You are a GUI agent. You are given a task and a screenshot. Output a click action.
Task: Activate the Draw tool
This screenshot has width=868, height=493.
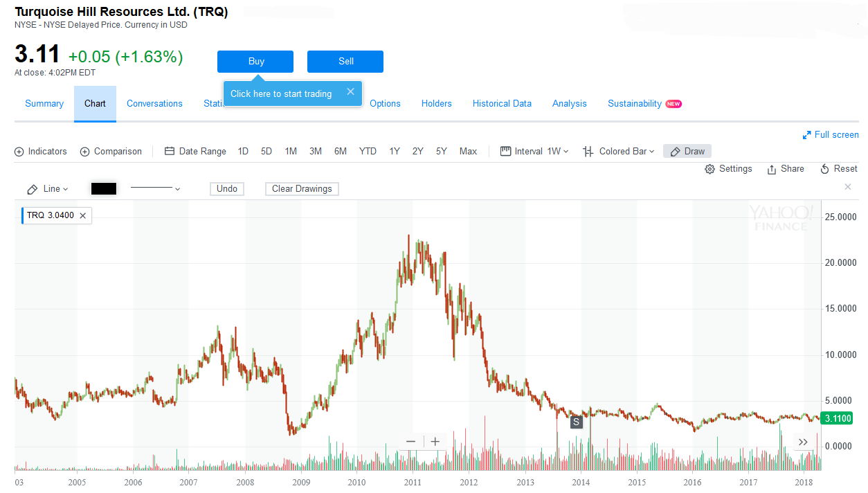687,151
